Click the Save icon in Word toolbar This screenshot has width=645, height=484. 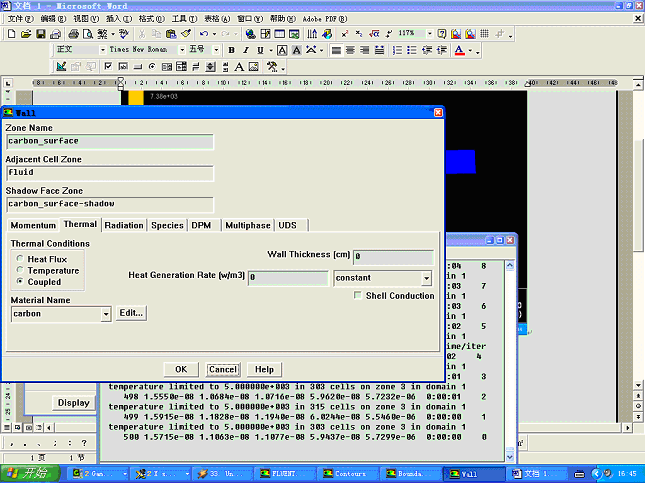click(41, 34)
